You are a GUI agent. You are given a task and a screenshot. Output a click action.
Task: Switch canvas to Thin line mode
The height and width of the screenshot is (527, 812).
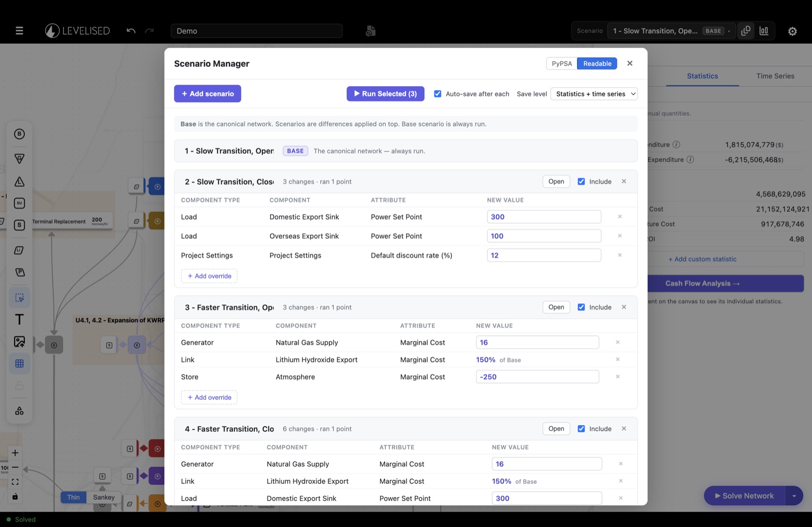(x=74, y=498)
